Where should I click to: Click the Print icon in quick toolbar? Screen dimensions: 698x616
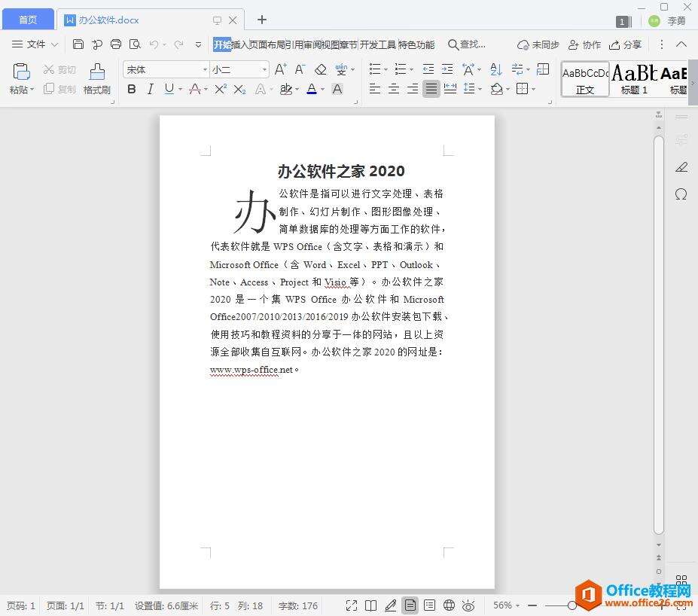(116, 44)
